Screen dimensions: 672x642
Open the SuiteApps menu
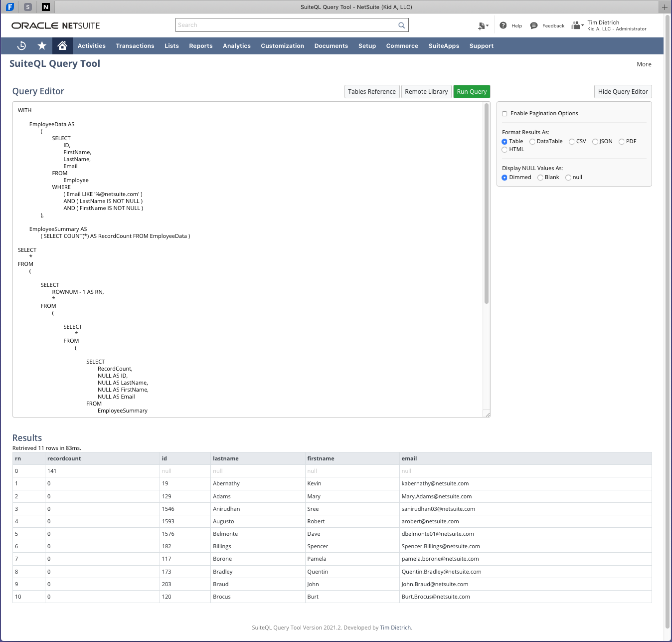point(444,46)
